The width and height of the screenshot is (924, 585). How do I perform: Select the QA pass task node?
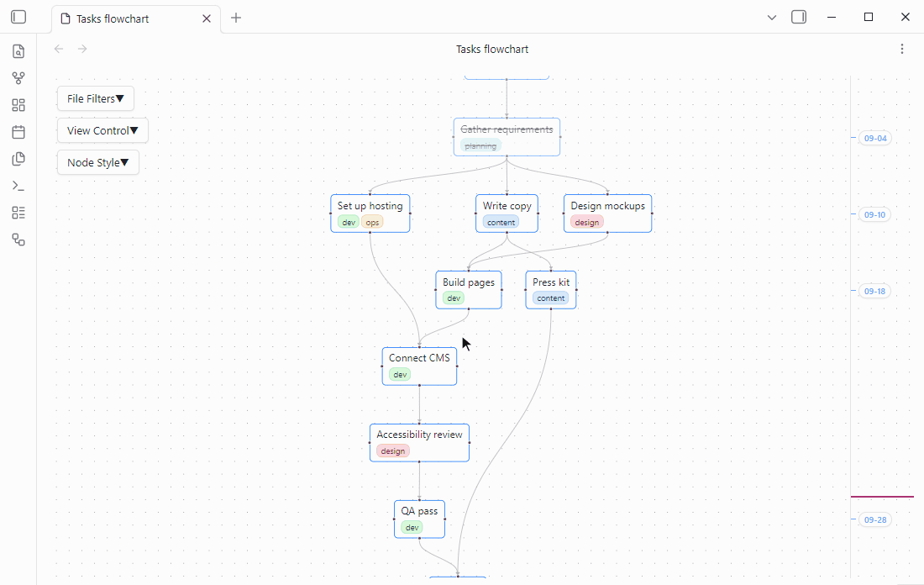tap(419, 519)
